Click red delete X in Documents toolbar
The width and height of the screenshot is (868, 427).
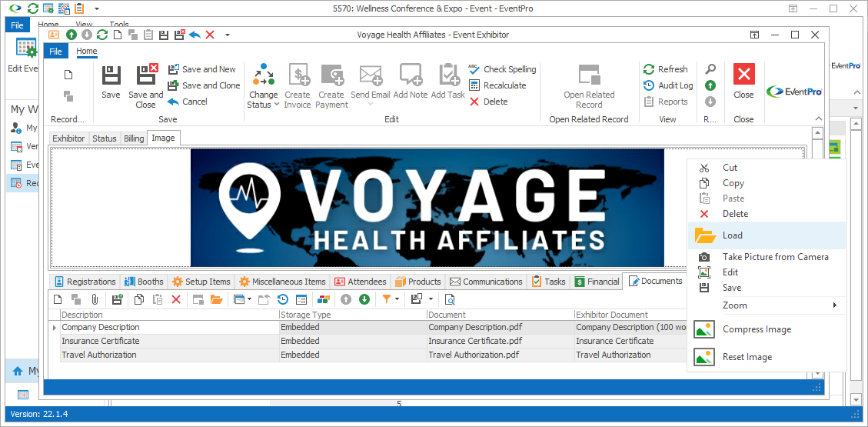pos(176,299)
